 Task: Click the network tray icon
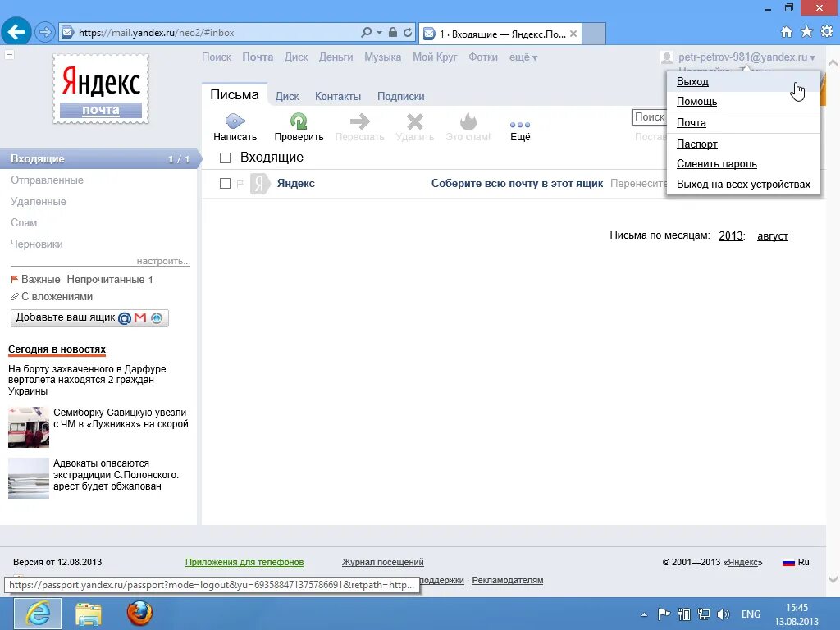click(703, 614)
